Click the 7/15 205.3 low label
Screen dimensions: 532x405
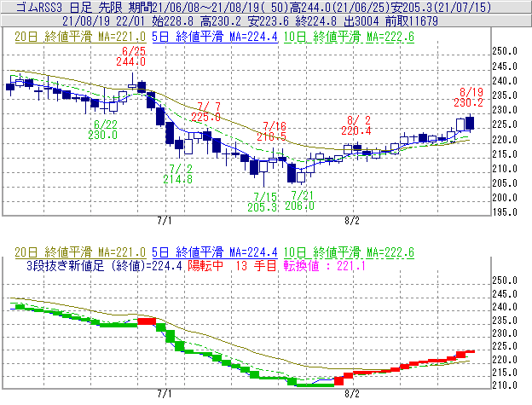point(263,202)
